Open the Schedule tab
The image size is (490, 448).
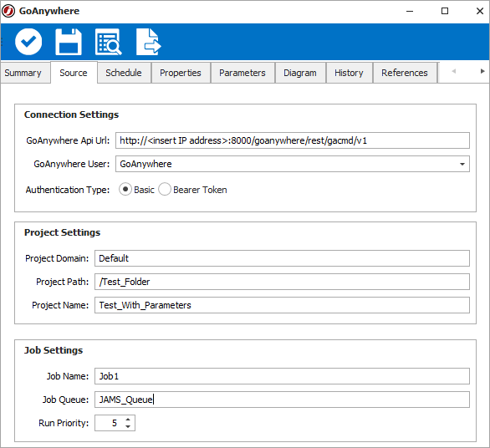tap(124, 73)
